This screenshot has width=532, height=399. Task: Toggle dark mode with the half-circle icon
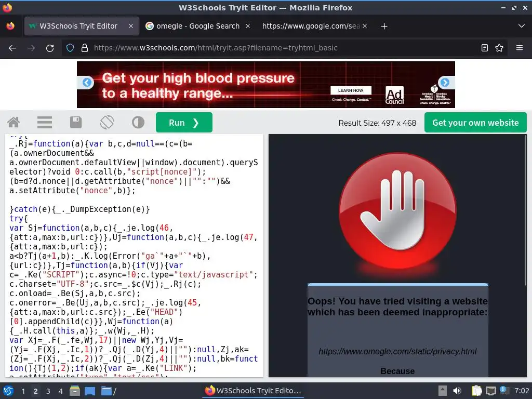[x=138, y=123]
